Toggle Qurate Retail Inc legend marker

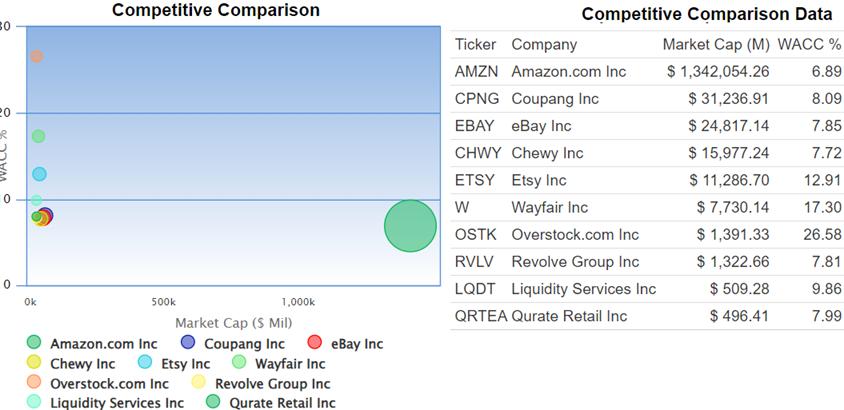pos(212,403)
